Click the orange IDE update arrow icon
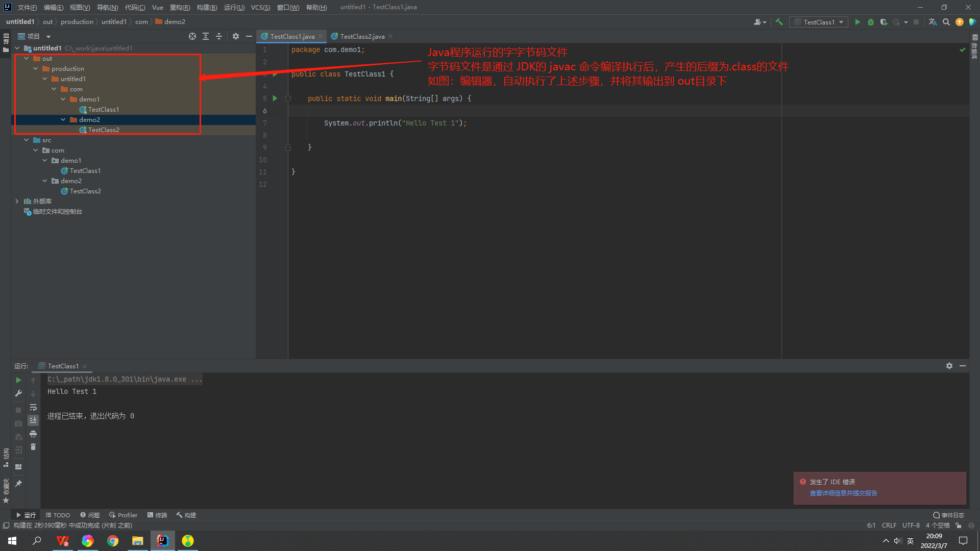Image resolution: width=980 pixels, height=551 pixels. tap(960, 22)
